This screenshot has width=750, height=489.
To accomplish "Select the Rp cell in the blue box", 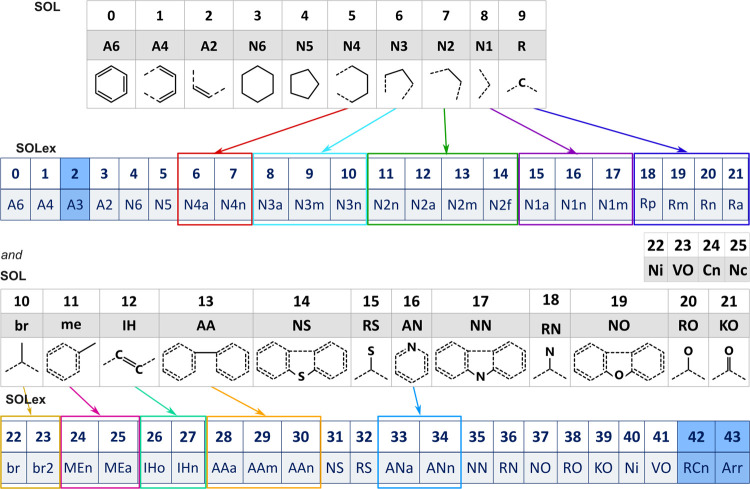I will coord(648,205).
